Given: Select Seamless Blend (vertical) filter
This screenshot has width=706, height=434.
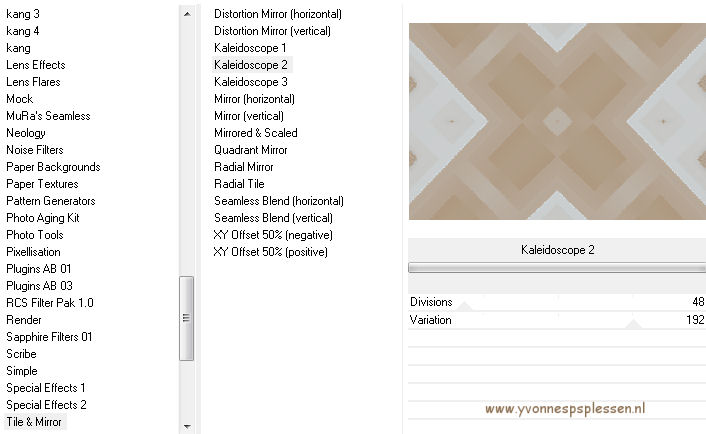Looking at the screenshot, I should (273, 218).
